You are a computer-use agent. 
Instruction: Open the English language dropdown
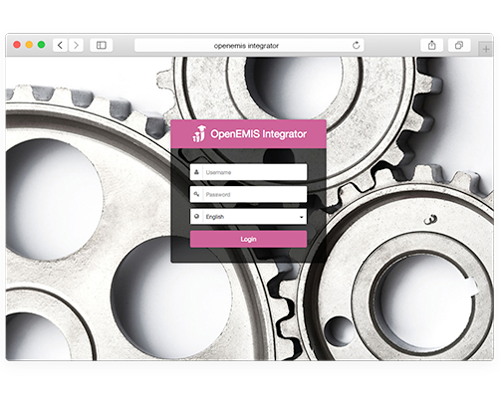tap(248, 217)
